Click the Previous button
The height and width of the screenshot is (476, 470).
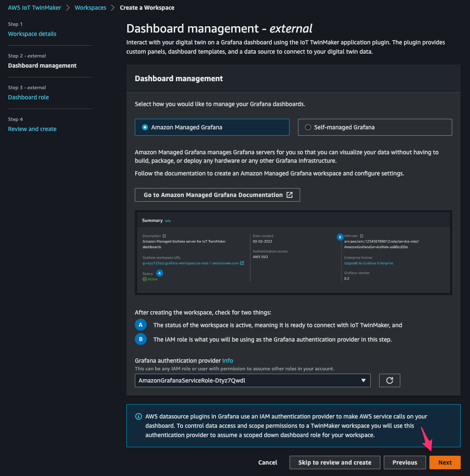click(405, 462)
